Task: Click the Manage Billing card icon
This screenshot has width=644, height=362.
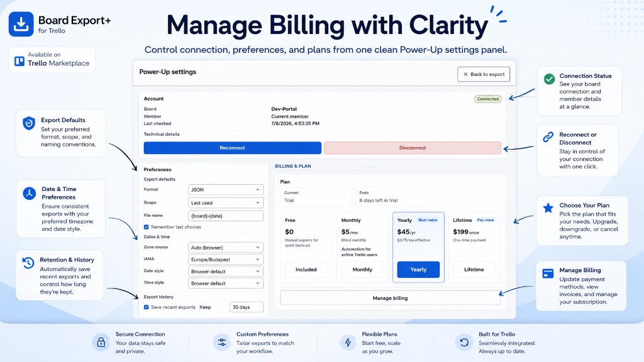Action: click(548, 273)
